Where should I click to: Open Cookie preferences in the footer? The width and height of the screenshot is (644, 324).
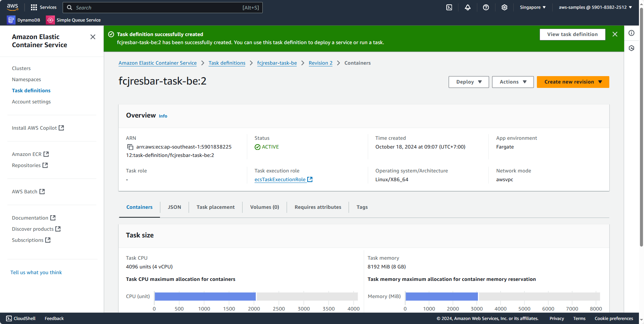[x=614, y=319]
